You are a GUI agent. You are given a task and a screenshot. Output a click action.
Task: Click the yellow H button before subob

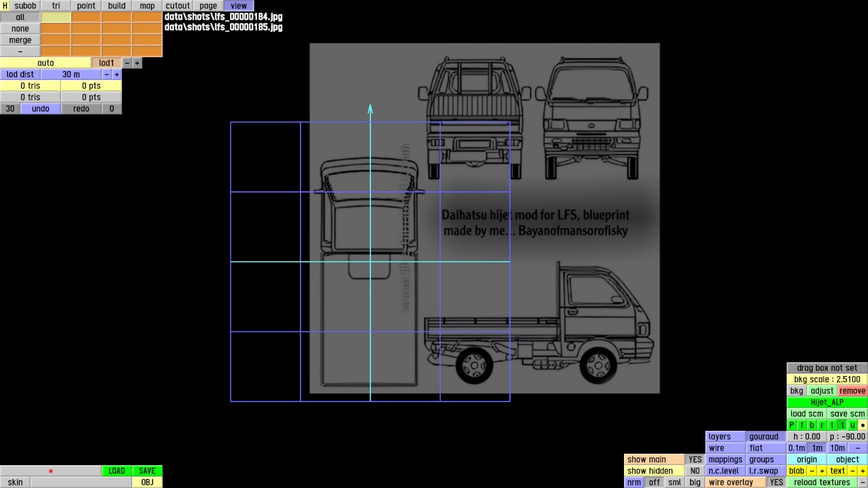point(5,6)
